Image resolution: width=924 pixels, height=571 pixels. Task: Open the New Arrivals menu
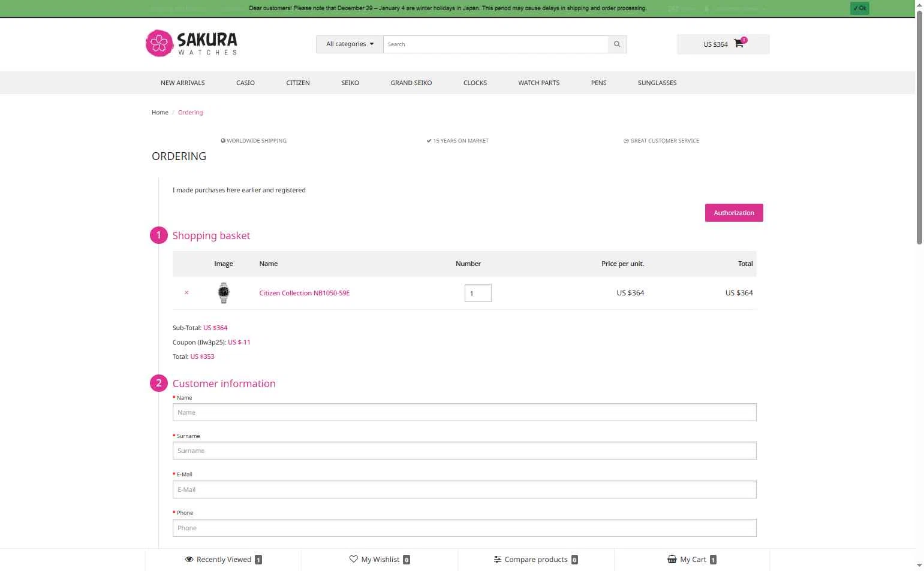coord(183,83)
